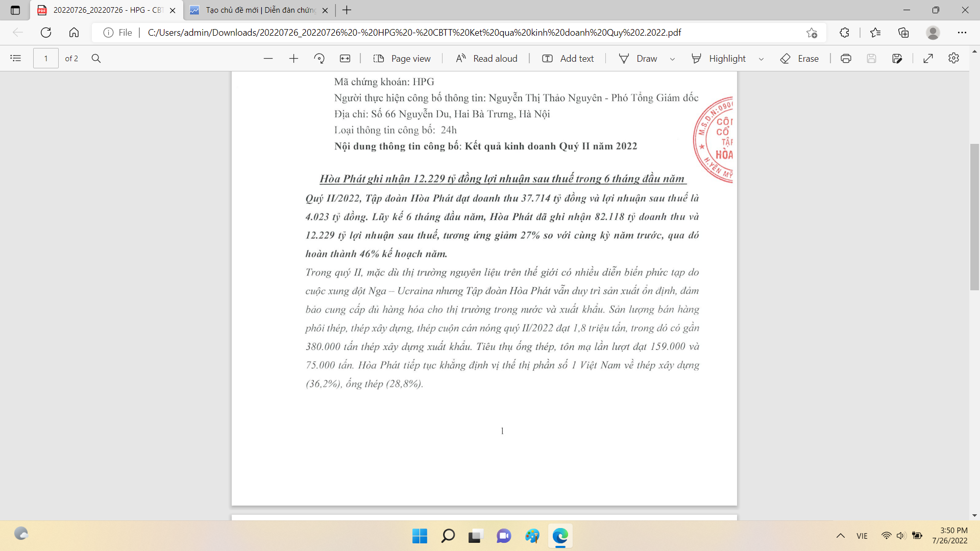Print the PDF document
980x551 pixels.
(x=846, y=59)
